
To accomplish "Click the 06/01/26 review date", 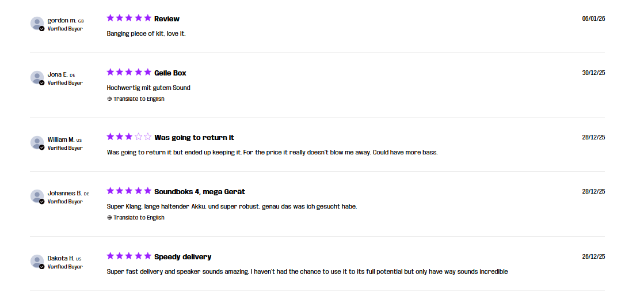I will tap(593, 18).
